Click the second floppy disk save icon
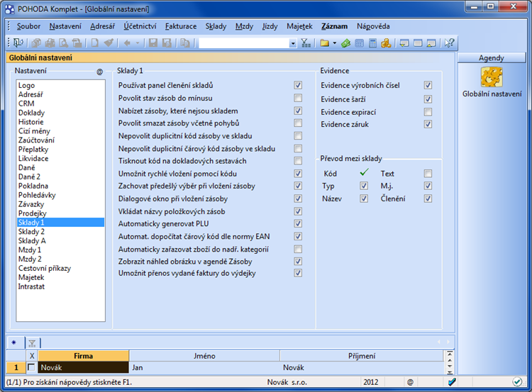The height and width of the screenshot is (392, 532). coord(167,43)
